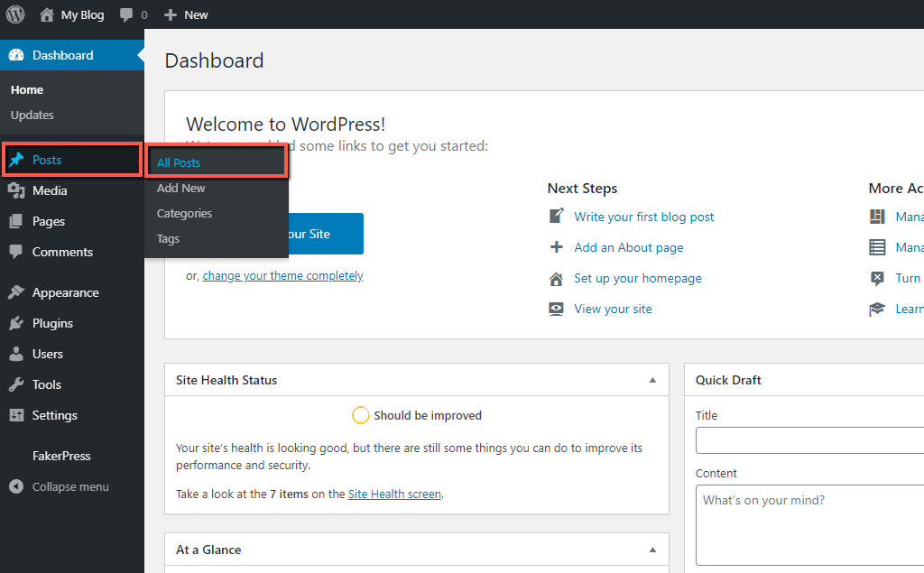Image resolution: width=924 pixels, height=573 pixels.
Task: Click the My Blog site name
Action: 82,14
